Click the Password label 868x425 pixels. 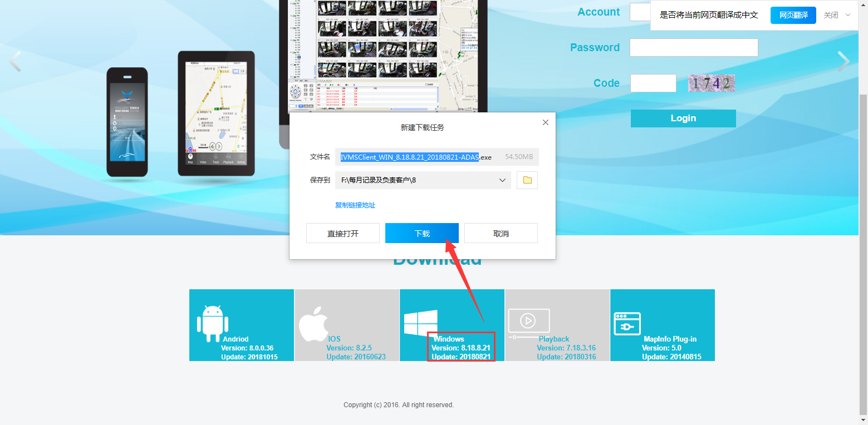(x=595, y=47)
